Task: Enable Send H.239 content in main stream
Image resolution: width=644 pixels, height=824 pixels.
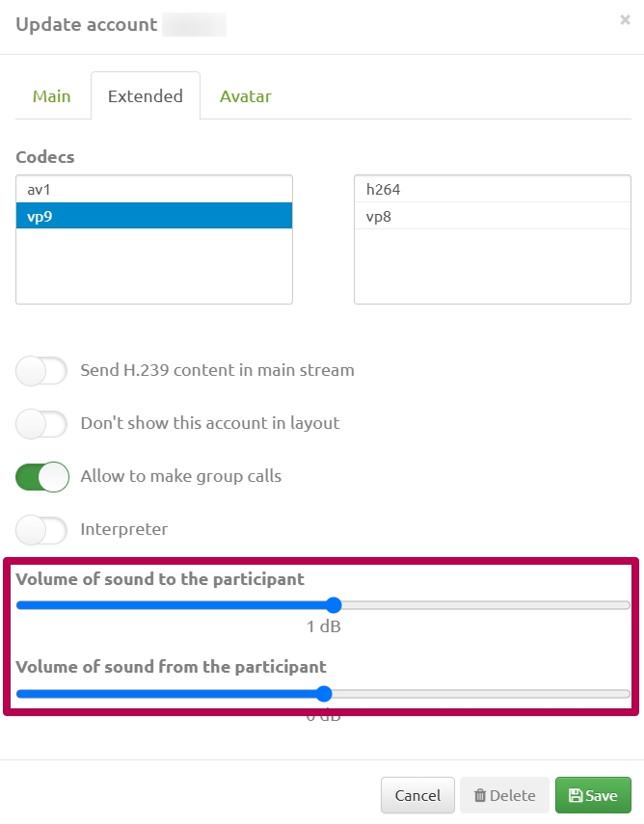Action: 40,370
